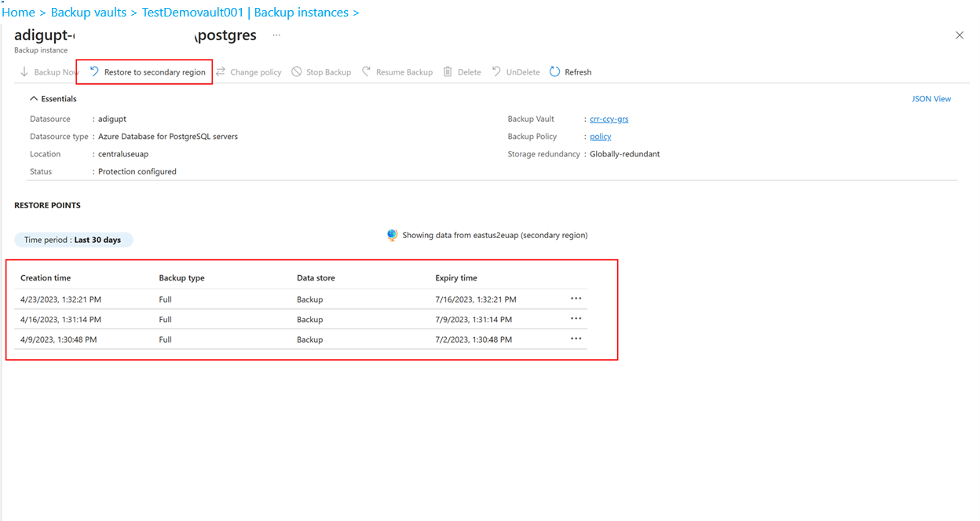Viewport: 980px width, 521px height.
Task: Select the 4/23/2023, 1:32:21 PM creation time
Action: pyautogui.click(x=60, y=299)
